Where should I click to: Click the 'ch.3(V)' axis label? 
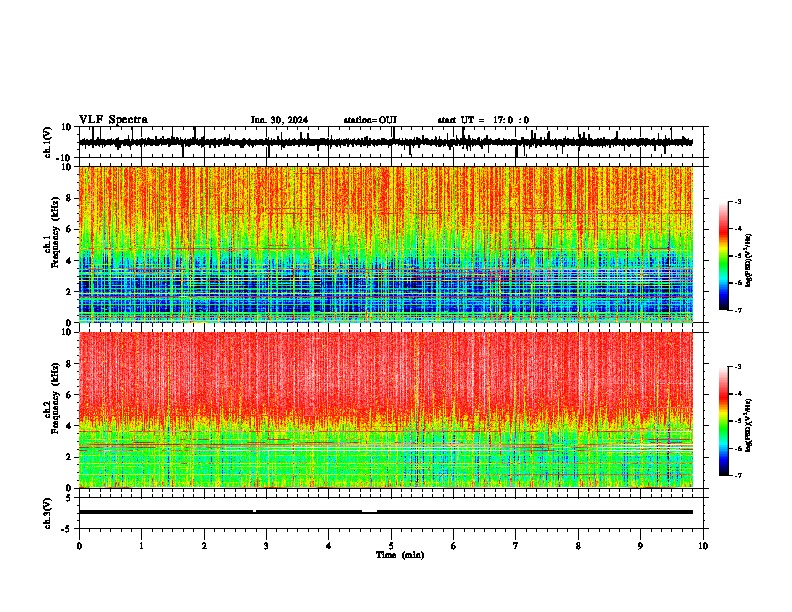[48, 513]
